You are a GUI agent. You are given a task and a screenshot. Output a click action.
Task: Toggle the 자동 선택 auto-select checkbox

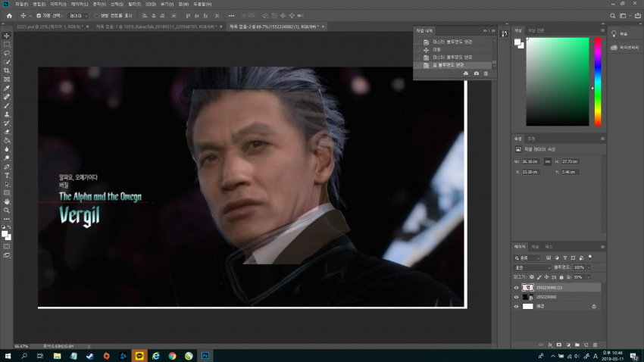(x=39, y=15)
